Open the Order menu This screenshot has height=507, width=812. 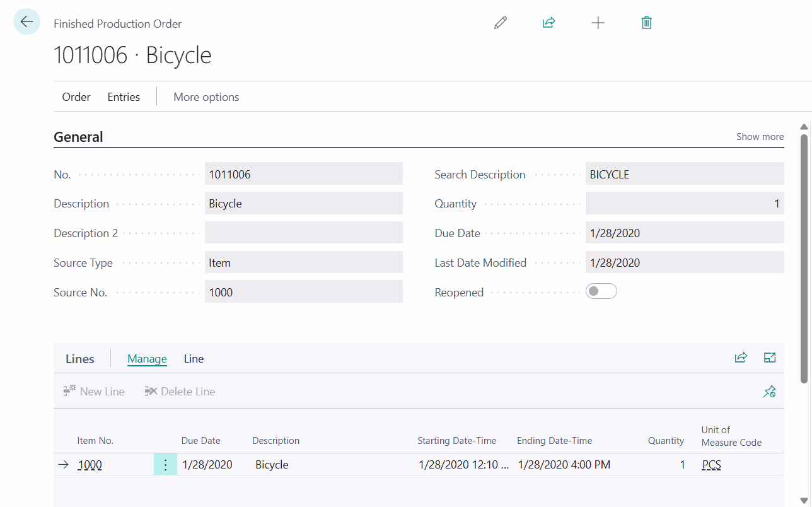76,97
